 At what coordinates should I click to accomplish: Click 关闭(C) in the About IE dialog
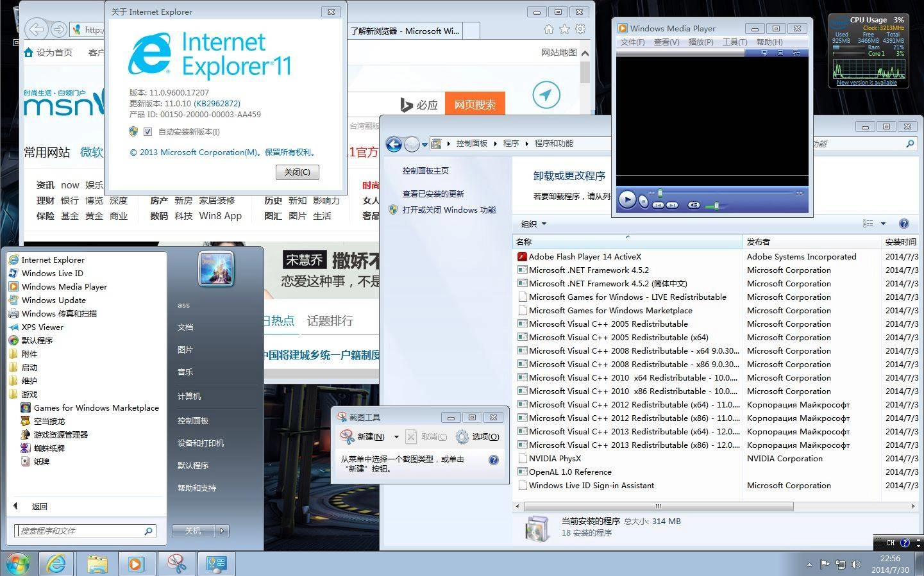[x=298, y=172]
